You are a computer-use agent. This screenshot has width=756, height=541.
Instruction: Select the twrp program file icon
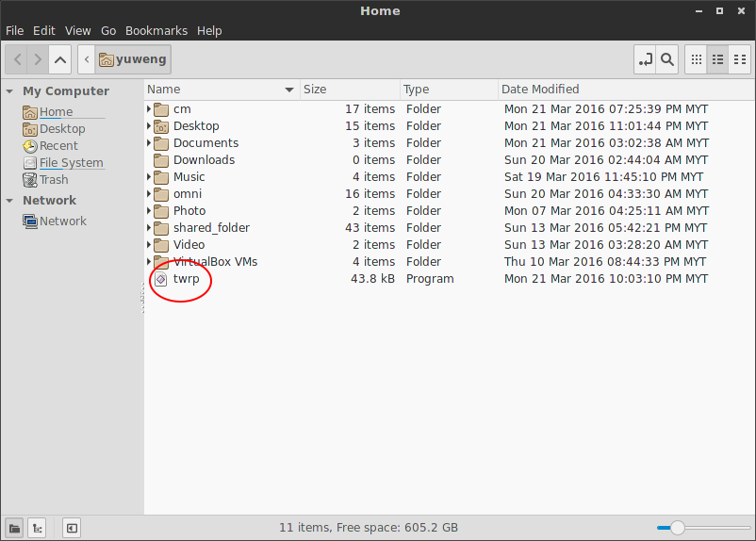coord(161,279)
